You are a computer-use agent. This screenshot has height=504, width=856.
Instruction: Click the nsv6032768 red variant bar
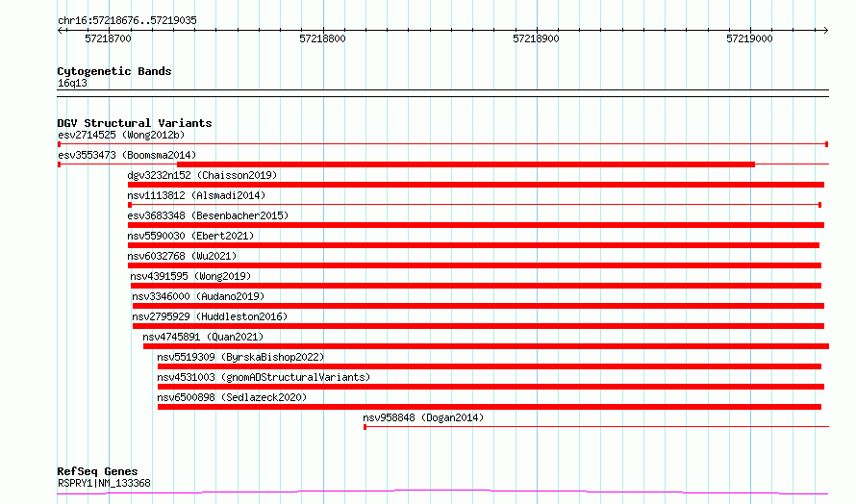(x=474, y=265)
